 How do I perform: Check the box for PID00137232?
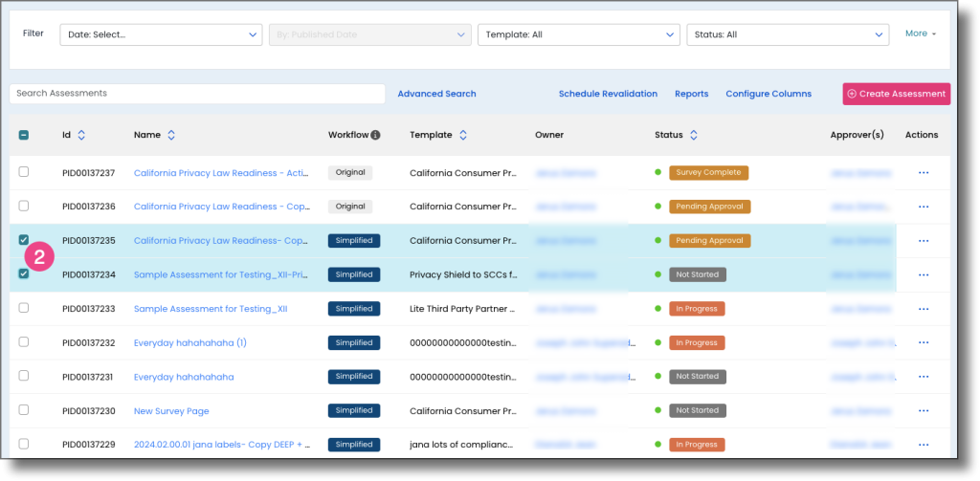24,341
